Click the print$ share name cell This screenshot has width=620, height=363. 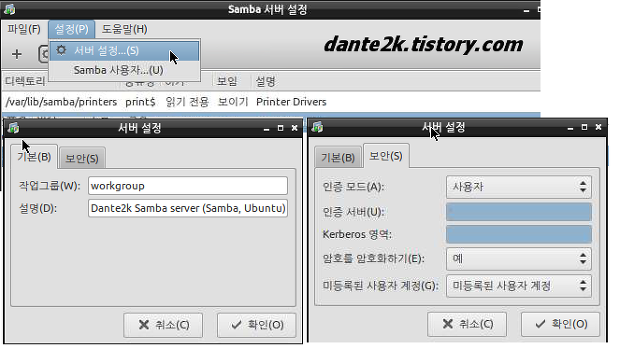pyautogui.click(x=140, y=102)
